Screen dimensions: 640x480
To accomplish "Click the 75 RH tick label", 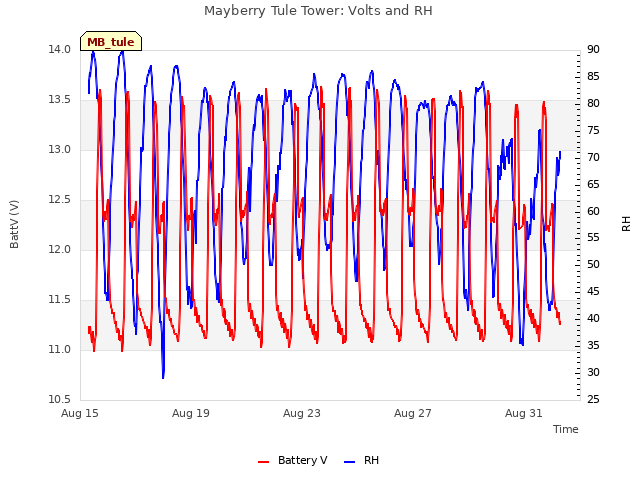I will pos(593,131).
